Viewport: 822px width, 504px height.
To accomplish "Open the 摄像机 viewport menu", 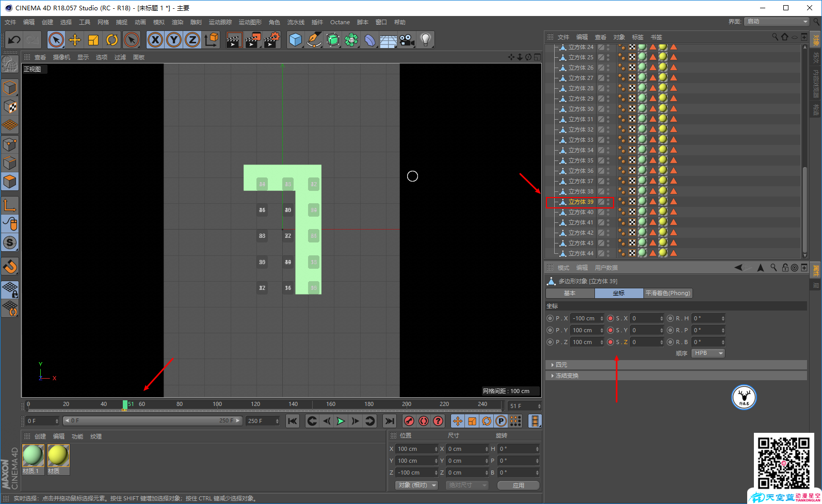I will (61, 57).
